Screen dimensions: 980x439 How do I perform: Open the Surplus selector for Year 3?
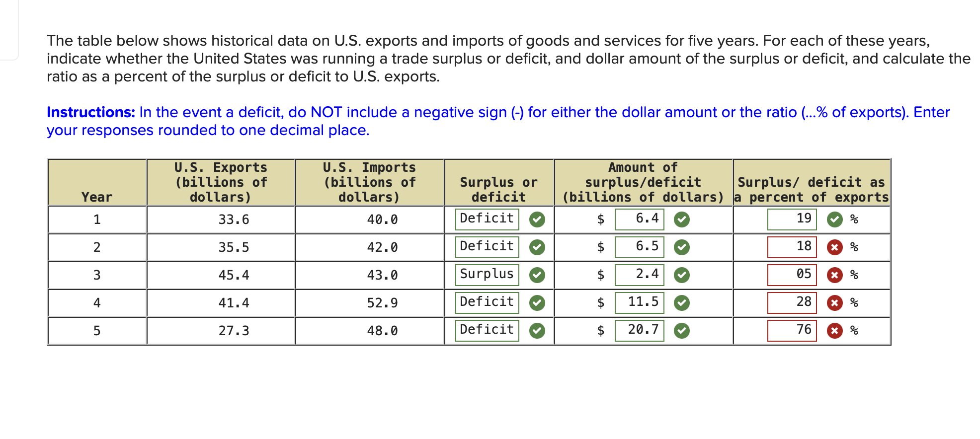[x=486, y=275]
